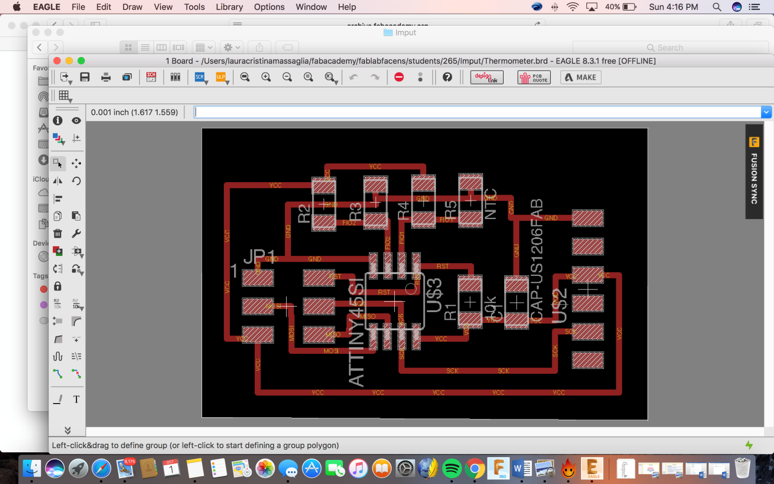Open the Draw menu
Viewport: 774px width, 484px height.
[x=132, y=7]
